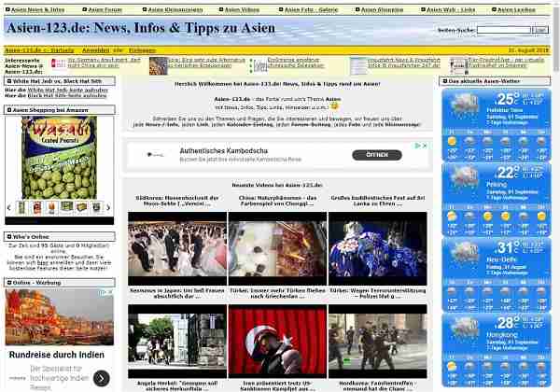Open the Asien Web - Links menu entry
Viewport: 560px width, 392px height.
tap(451, 10)
